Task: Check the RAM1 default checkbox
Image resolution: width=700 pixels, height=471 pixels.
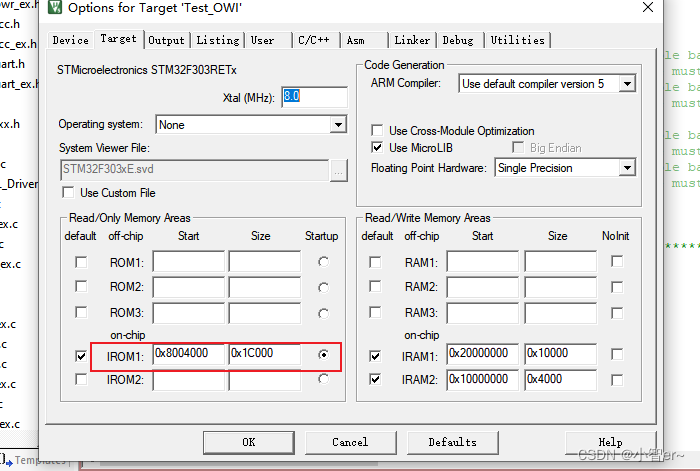Action: pos(375,262)
